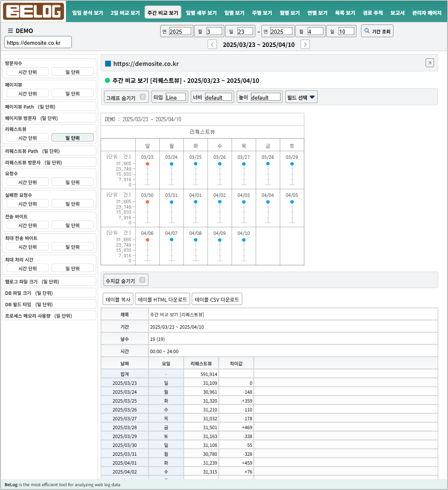
Task: Open the DEMO hamburger menu icon
Action: click(10, 30)
